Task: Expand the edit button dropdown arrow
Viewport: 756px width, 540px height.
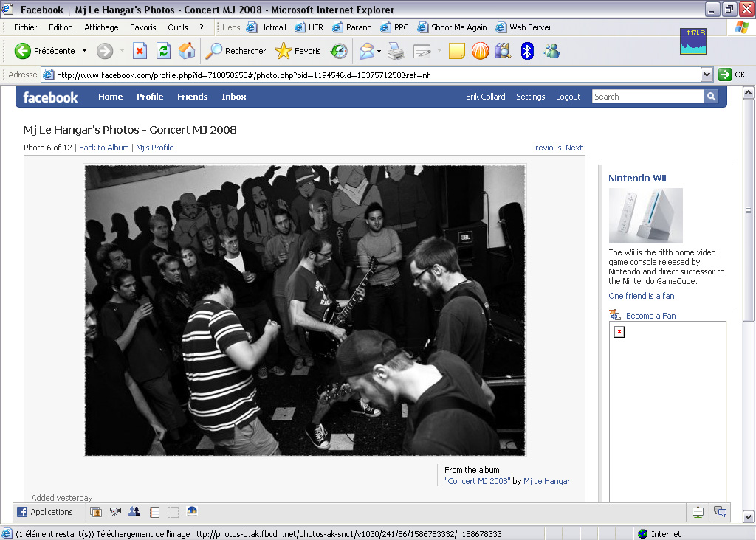Action: tap(439, 51)
